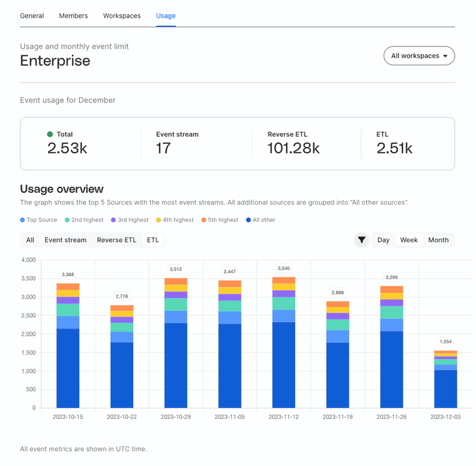Apply the ETL filter
Image resolution: width=476 pixels, height=466 pixels.
click(152, 240)
